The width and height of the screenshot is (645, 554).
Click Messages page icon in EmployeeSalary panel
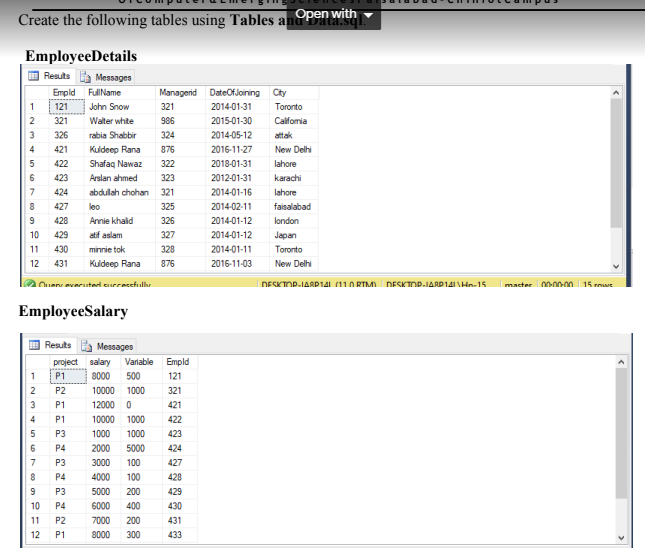coord(86,346)
